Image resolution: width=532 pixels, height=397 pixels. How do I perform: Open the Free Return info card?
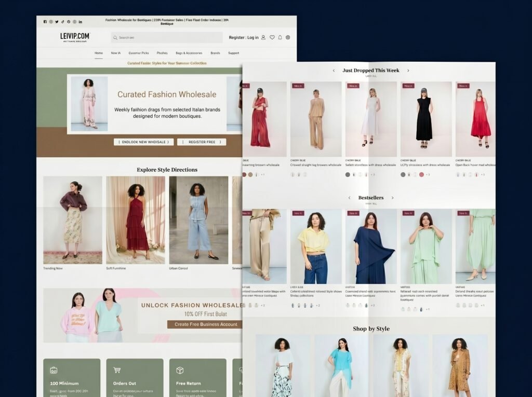pyautogui.click(x=198, y=378)
